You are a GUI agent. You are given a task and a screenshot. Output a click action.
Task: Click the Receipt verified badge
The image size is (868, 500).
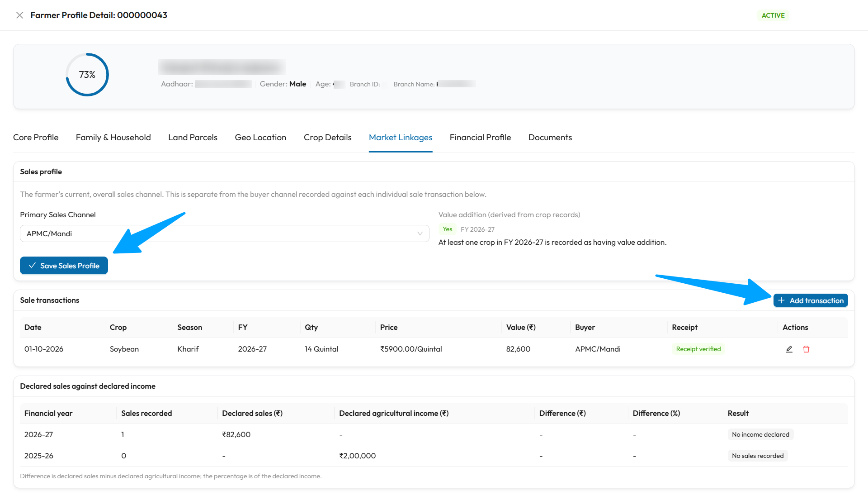tap(698, 349)
